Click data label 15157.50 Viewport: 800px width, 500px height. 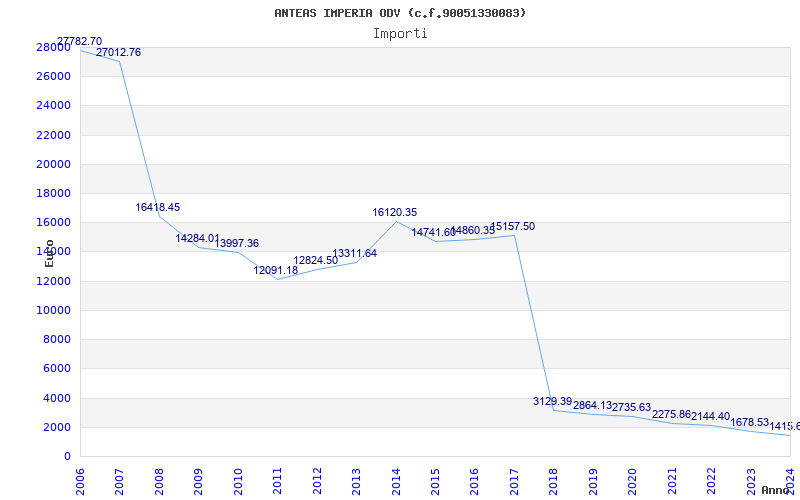click(513, 227)
